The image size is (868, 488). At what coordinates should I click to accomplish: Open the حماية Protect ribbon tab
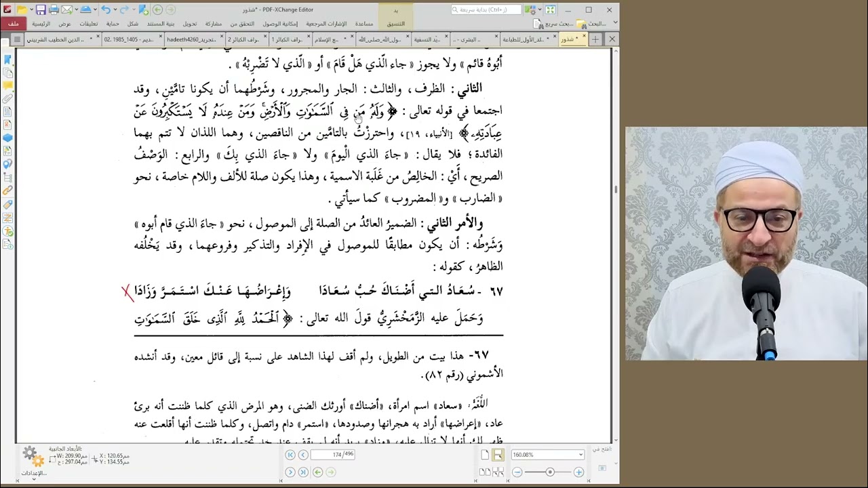coord(113,24)
